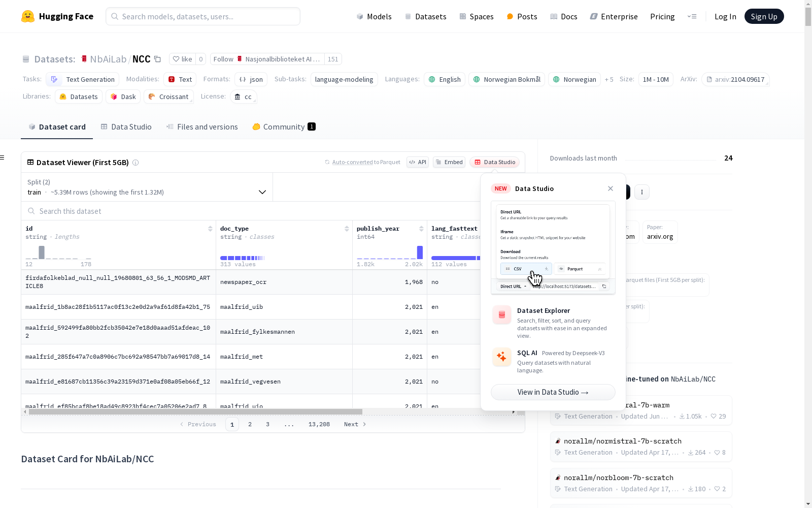Viewport: 812px width, 508px height.
Task: Open the noralllm/norbloom-7b-scratch model
Action: click(641, 483)
